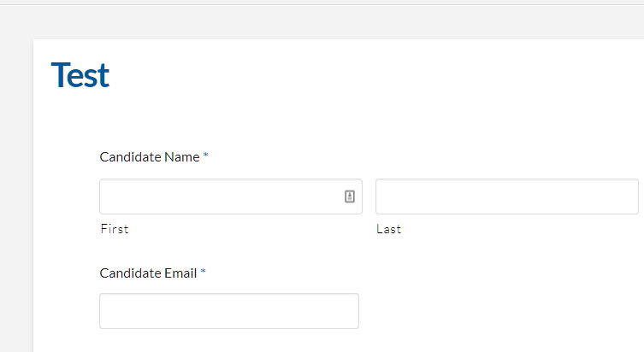
Task: Click the required asterisk beside Candidate Email
Action: 204,272
